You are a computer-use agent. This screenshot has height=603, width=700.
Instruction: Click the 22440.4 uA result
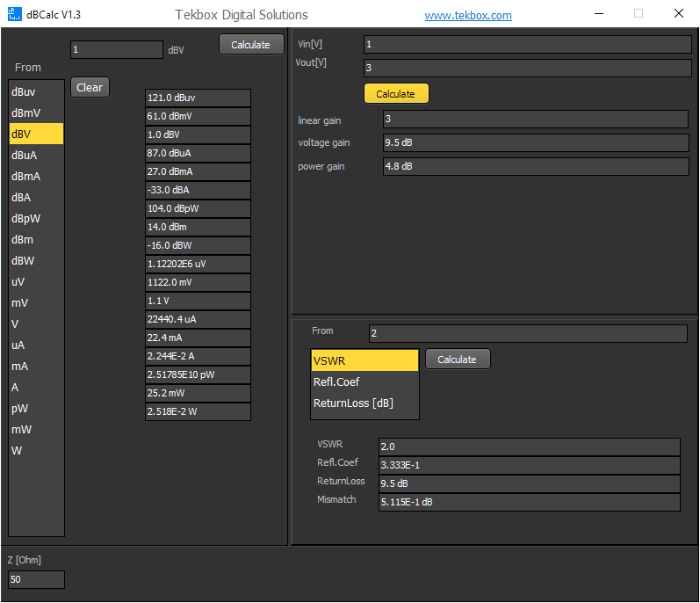click(198, 319)
